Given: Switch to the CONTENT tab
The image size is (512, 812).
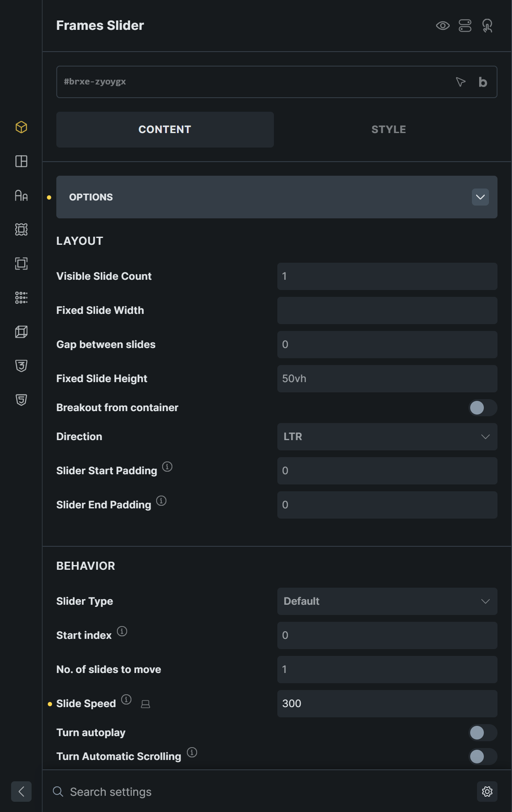Looking at the screenshot, I should (165, 130).
